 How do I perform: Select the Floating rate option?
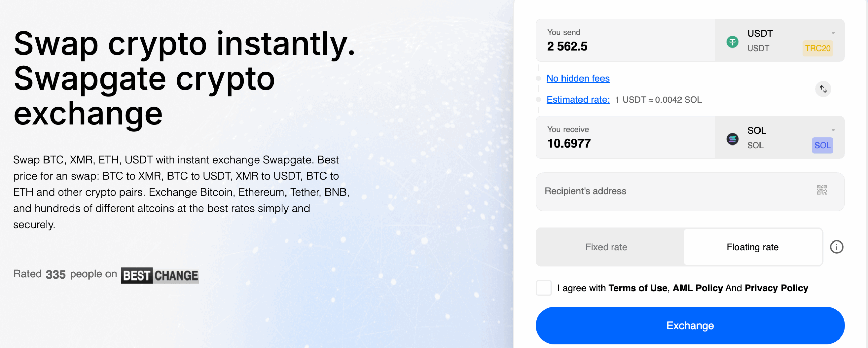[x=752, y=247]
